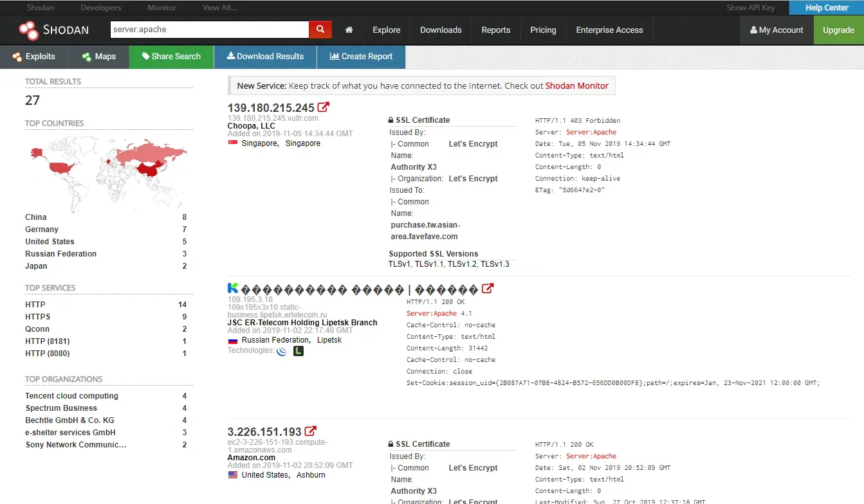Click Create Report button
864x504 pixels.
point(361,57)
